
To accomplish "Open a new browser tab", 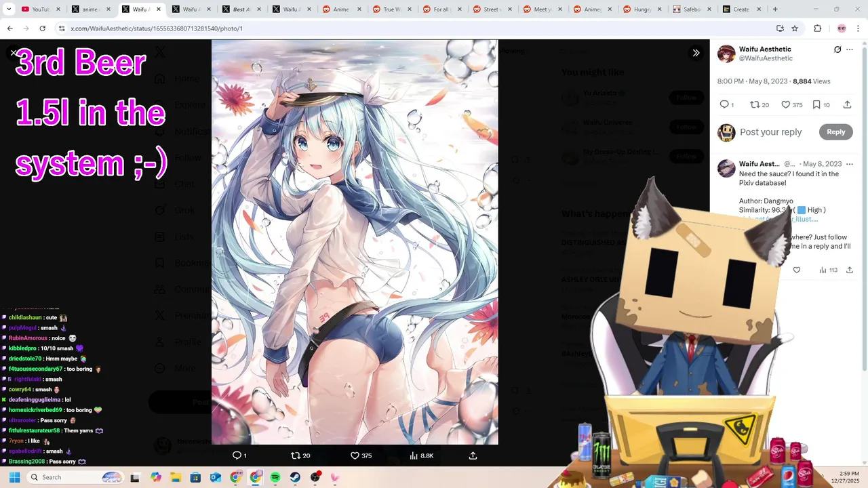I will tap(775, 9).
